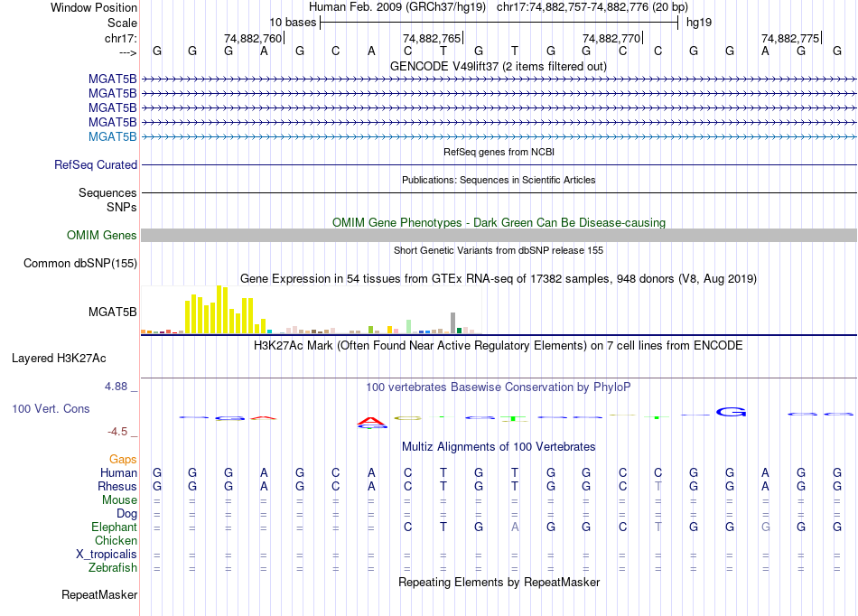
Task: Select the Mouse alignment row label
Action: pyautogui.click(x=119, y=500)
